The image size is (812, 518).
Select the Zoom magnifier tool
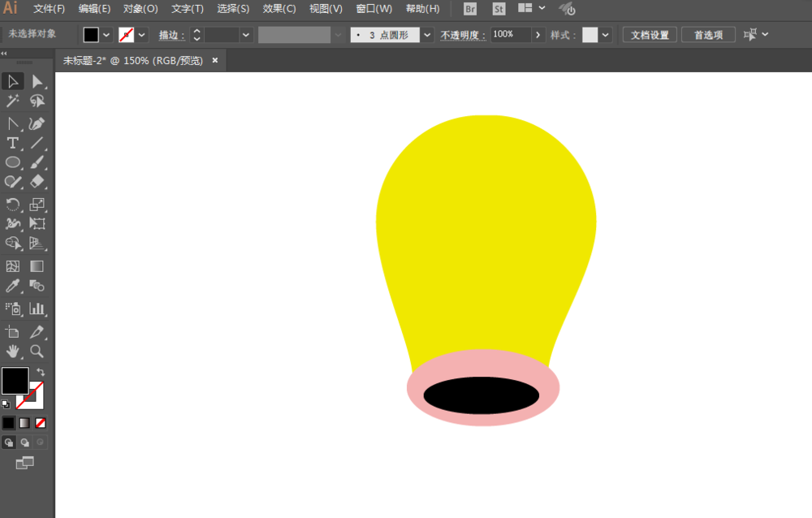[37, 351]
